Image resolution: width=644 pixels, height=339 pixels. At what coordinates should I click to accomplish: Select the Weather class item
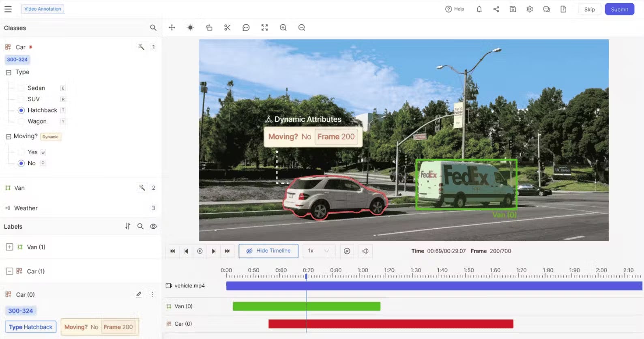click(26, 208)
